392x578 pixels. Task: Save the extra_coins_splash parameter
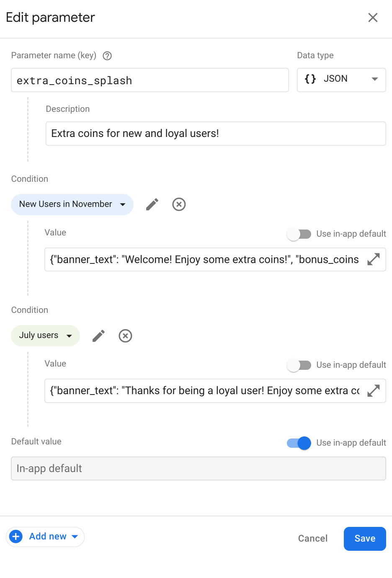[364, 538]
